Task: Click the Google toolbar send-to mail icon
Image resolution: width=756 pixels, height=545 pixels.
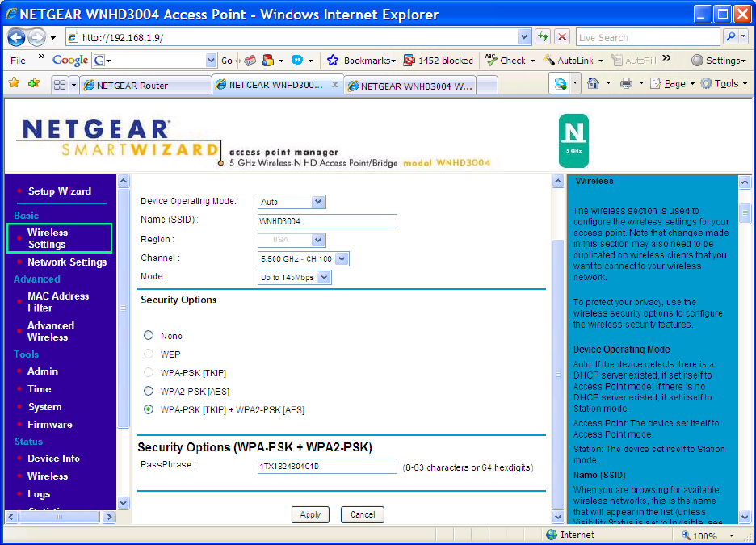Action: tap(250, 61)
